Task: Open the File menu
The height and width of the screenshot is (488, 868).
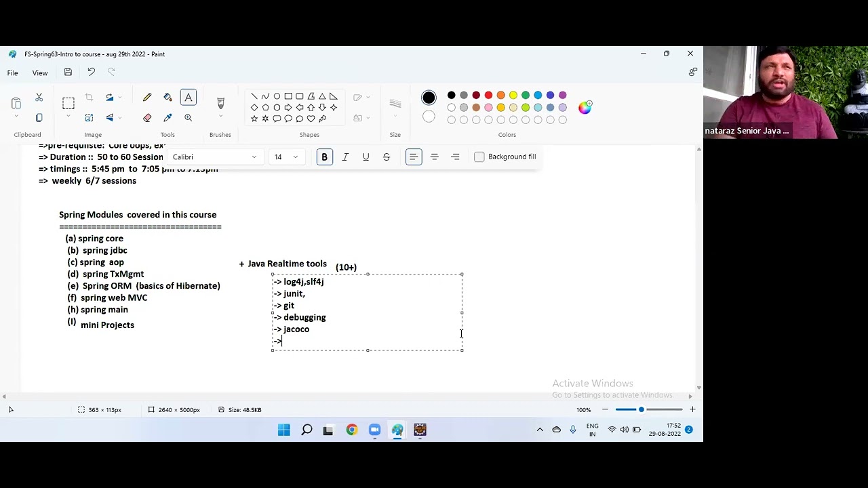Action: [13, 73]
